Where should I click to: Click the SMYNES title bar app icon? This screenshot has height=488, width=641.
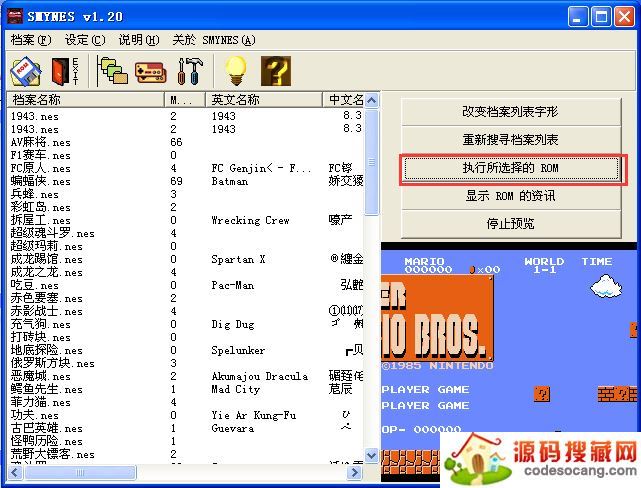coord(14,16)
